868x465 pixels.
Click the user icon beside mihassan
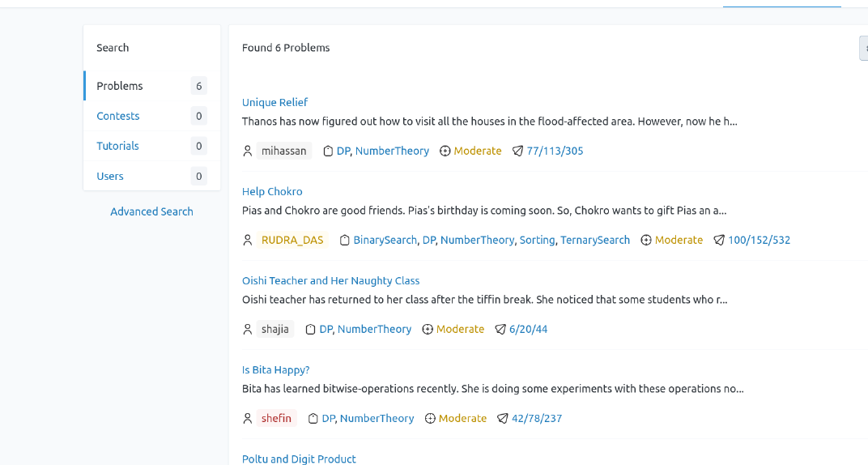248,151
